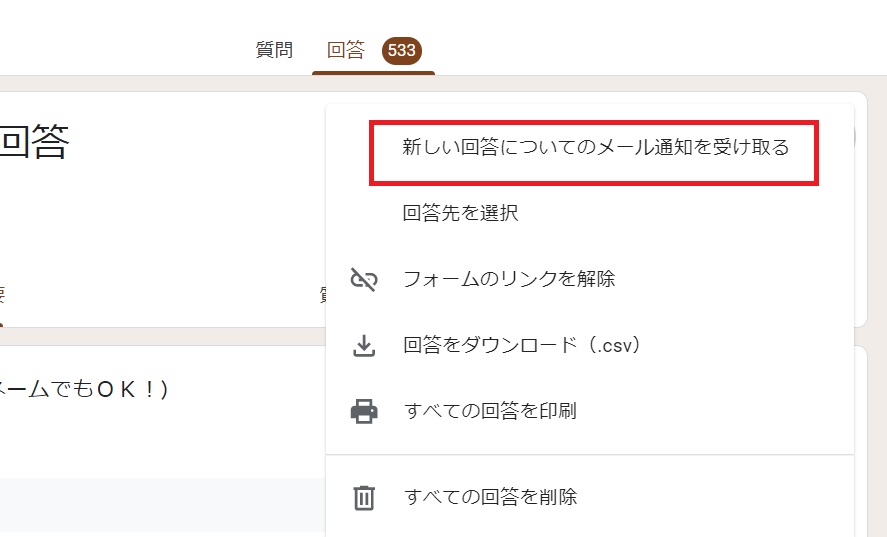The height and width of the screenshot is (537, 887).
Task: Click the trash can delete icon
Action: click(x=364, y=498)
